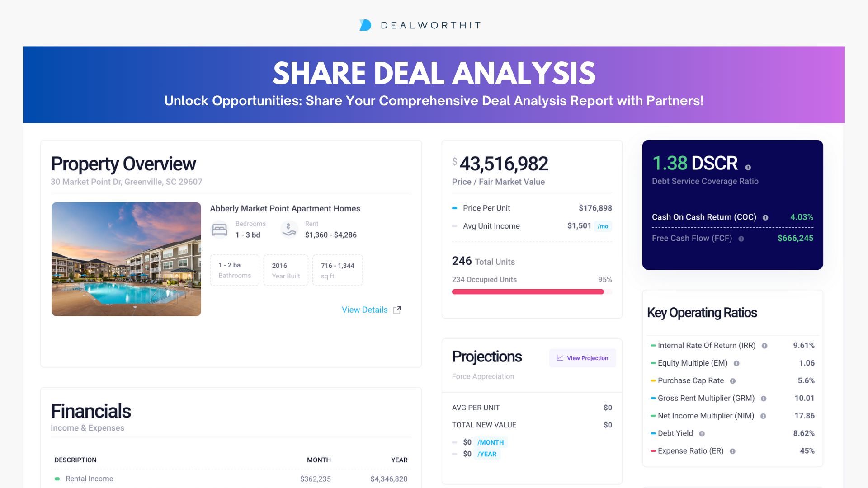Click Internal Rate Of Return info icon
This screenshot has width=868, height=488.
tap(764, 346)
